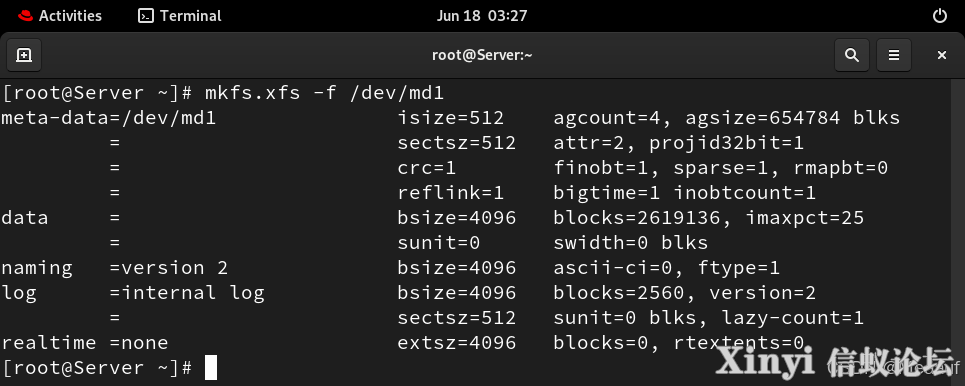Click the internal log text
Viewport: 965px width, 386px height.
pyautogui.click(x=193, y=292)
